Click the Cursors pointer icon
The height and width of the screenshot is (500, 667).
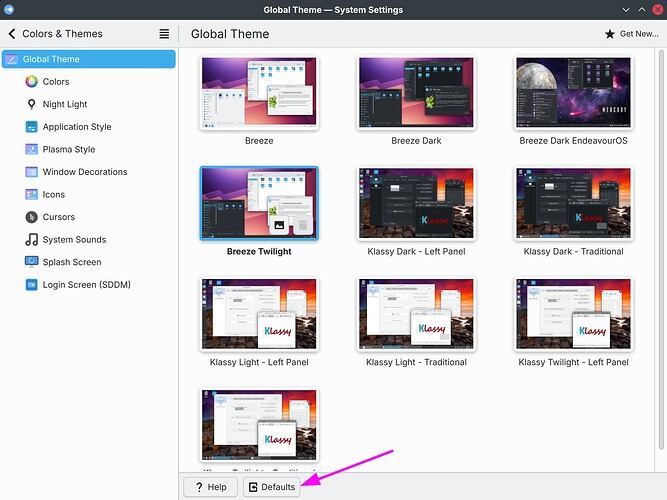(x=31, y=217)
